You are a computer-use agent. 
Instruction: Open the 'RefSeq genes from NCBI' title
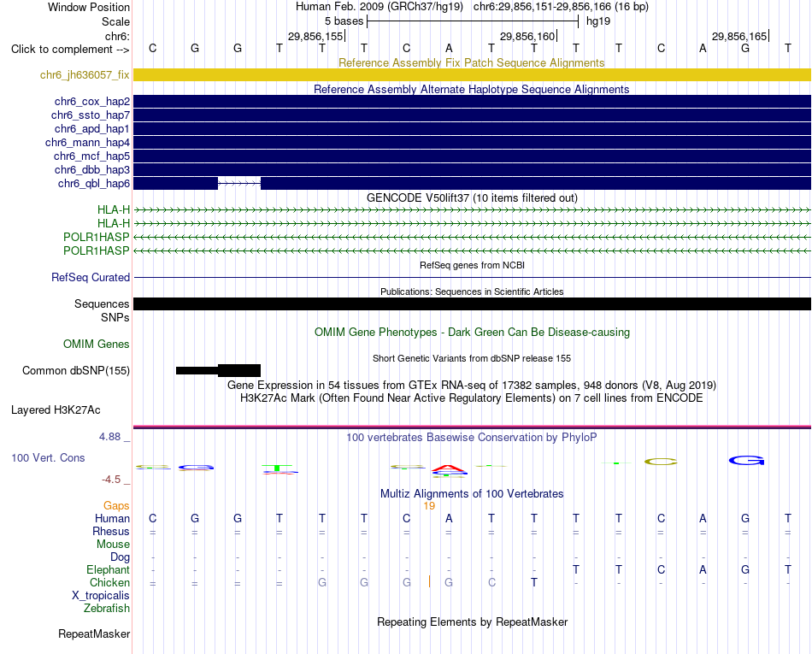472,265
